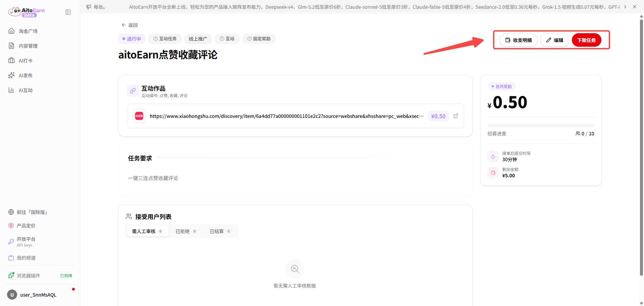Click the 剩余金额 wallet icon
Viewport: 644px width, 306px height.
coord(493,173)
